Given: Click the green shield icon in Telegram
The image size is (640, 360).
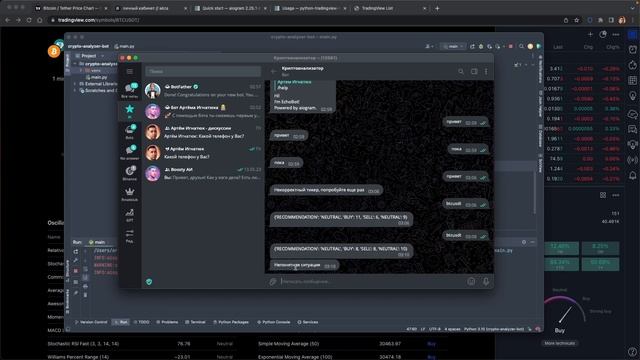Looking at the screenshot, I should [149, 282].
